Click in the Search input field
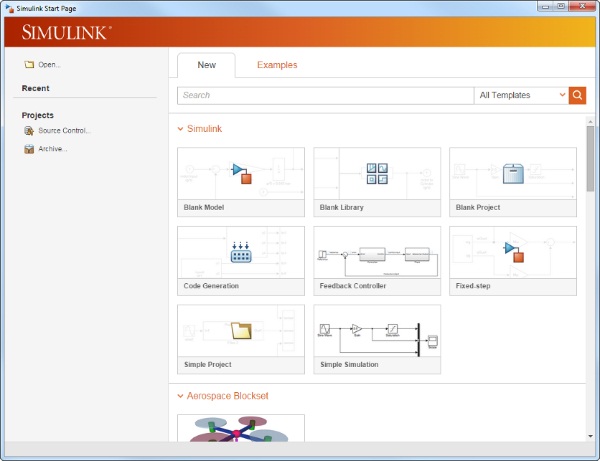This screenshot has width=600, height=461. coord(326,95)
